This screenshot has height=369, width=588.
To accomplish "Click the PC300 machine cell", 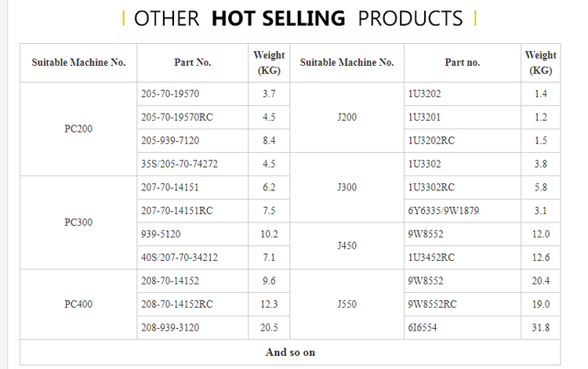I will pyautogui.click(x=78, y=222).
